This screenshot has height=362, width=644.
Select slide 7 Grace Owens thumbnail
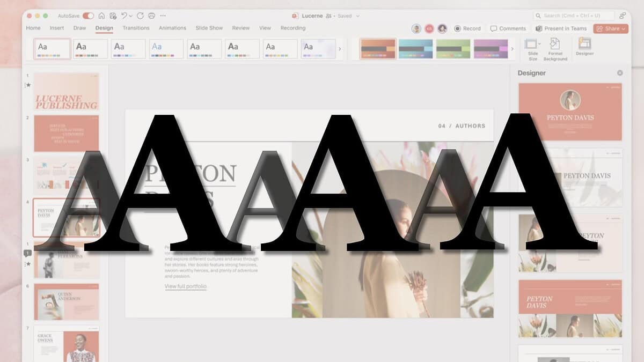[x=67, y=343]
